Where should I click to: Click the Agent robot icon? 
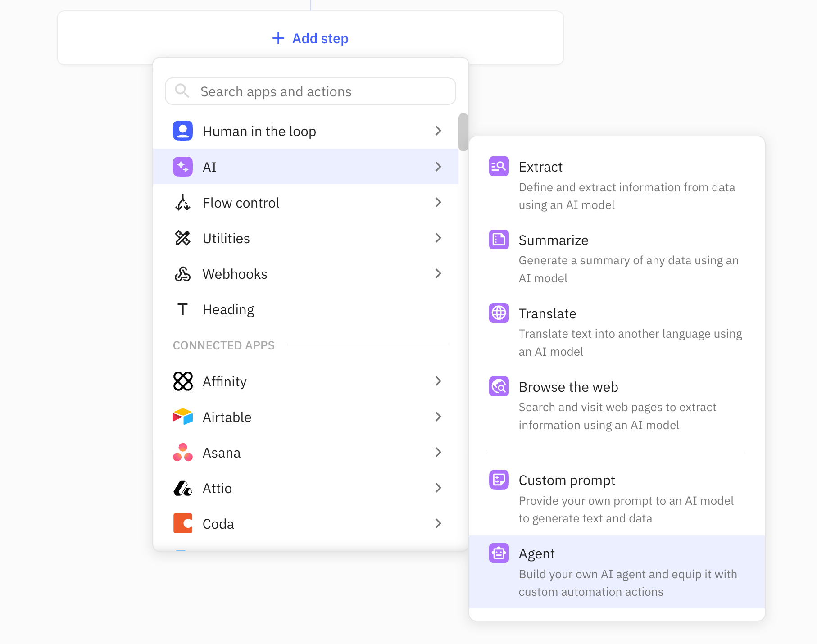[x=499, y=553]
